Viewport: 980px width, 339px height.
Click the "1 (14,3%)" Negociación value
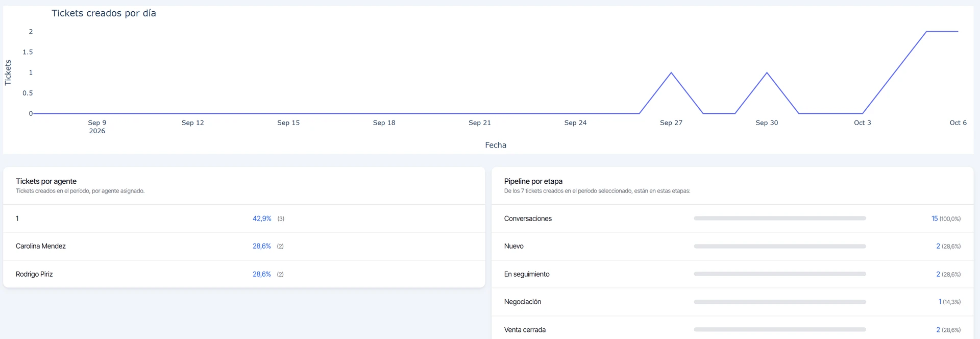(x=949, y=302)
